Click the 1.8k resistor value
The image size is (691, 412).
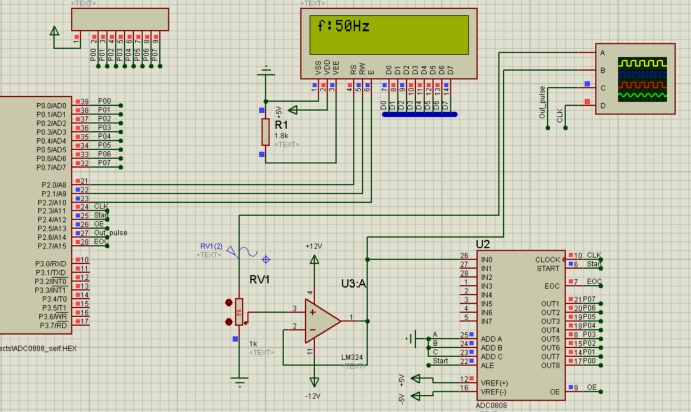[x=281, y=136]
